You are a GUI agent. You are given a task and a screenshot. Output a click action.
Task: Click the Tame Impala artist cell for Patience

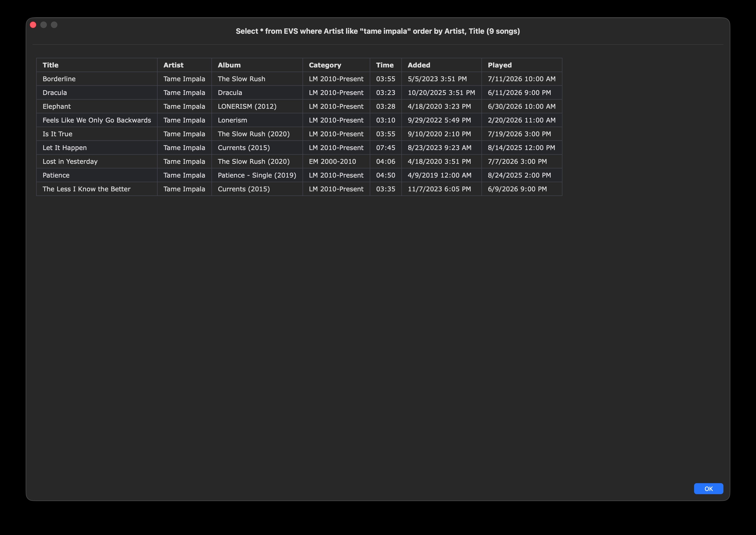click(x=184, y=175)
